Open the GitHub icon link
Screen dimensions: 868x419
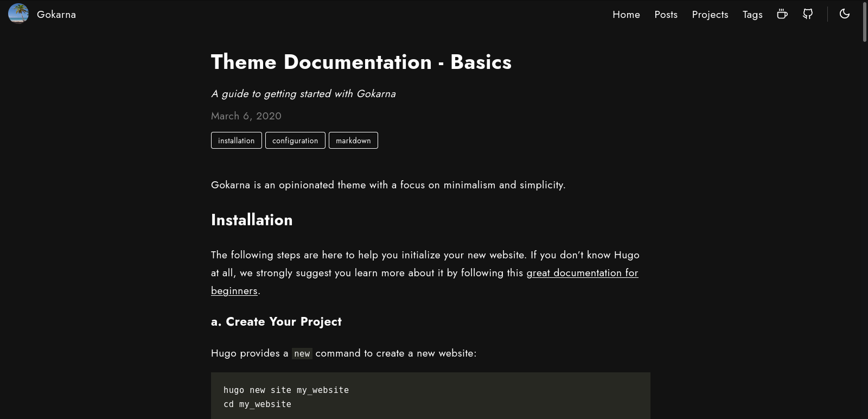click(808, 14)
